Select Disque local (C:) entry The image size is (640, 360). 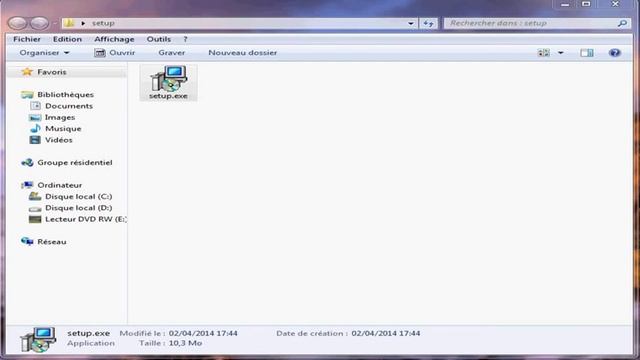click(x=79, y=196)
